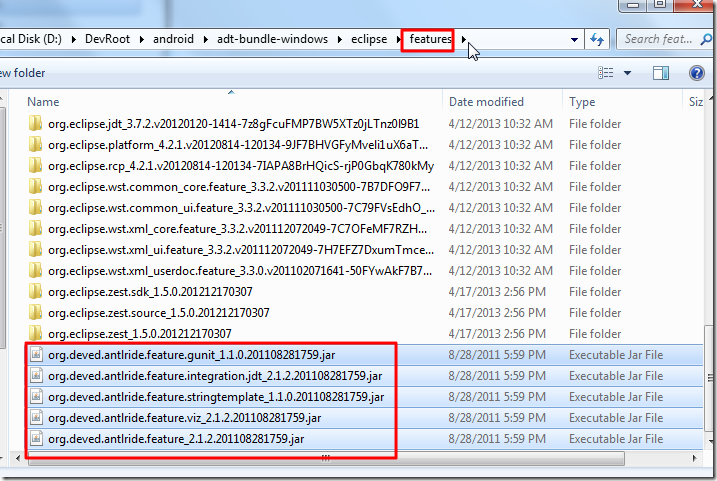Click the search magnifier icon
Screen dimensions: 717x481
click(706, 40)
